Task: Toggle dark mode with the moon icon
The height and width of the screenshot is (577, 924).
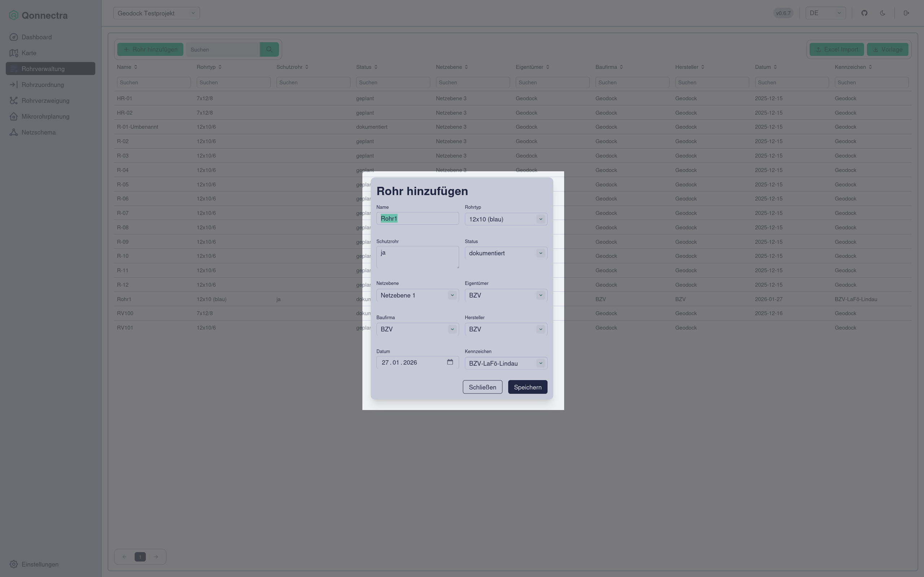Action: 883,13
